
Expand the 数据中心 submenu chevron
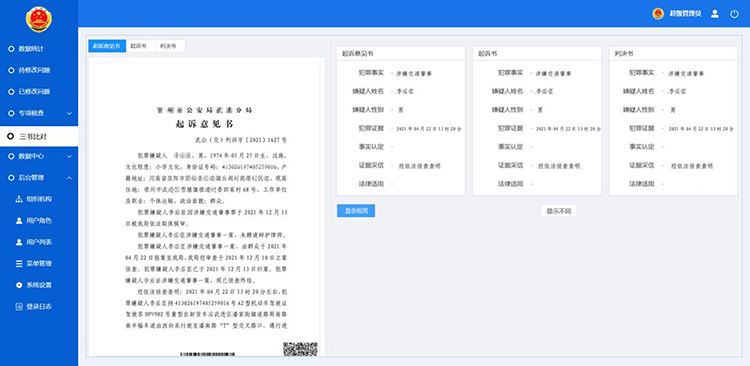69,156
